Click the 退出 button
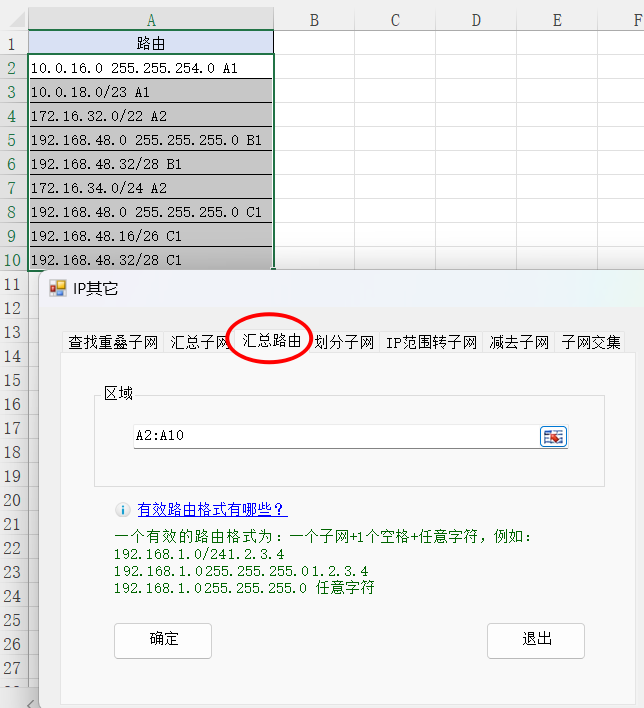This screenshot has width=644, height=708. click(536, 640)
